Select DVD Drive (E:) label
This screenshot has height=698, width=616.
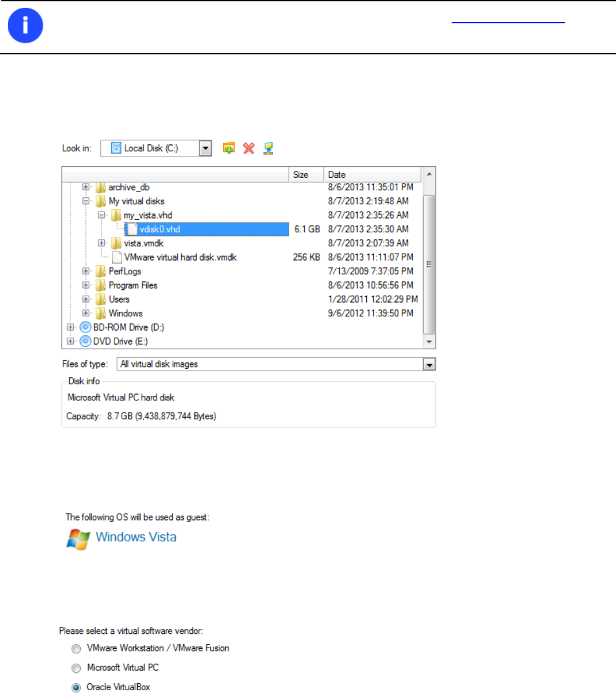coord(120,342)
